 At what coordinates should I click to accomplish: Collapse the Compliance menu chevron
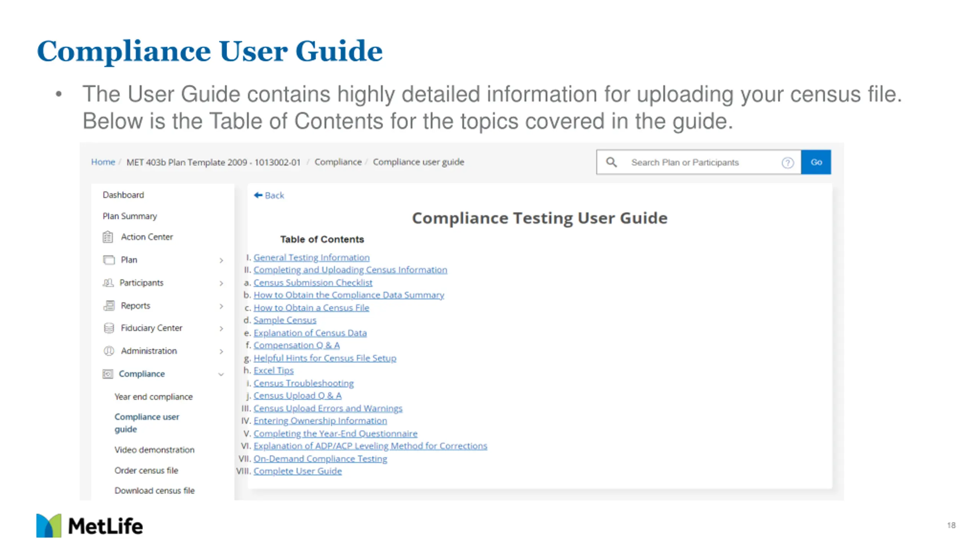pos(221,374)
